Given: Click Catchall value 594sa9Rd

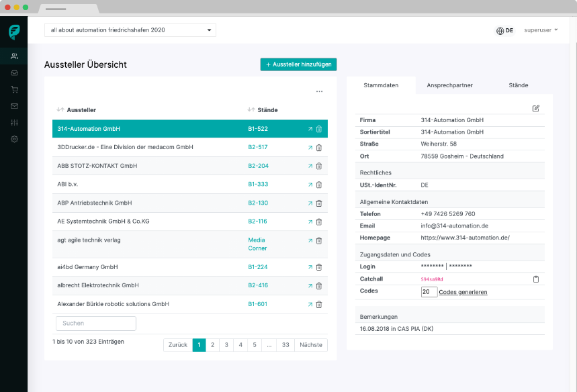Looking at the screenshot, I should 432,279.
